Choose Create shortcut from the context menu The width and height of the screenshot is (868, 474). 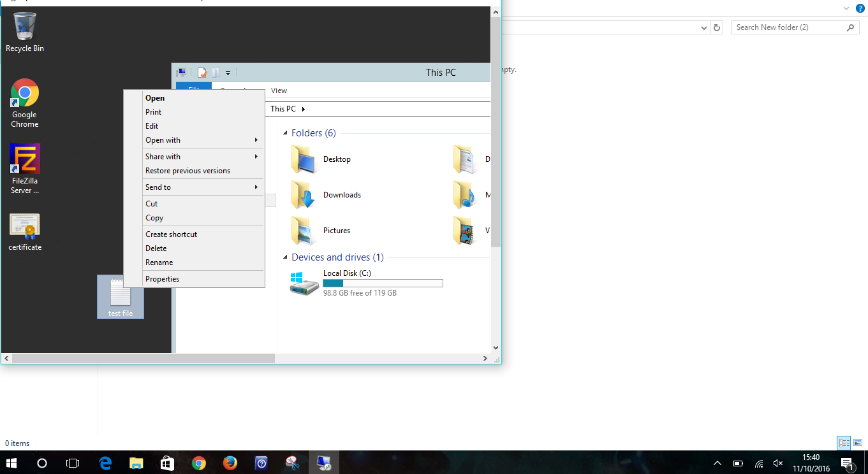tap(171, 234)
